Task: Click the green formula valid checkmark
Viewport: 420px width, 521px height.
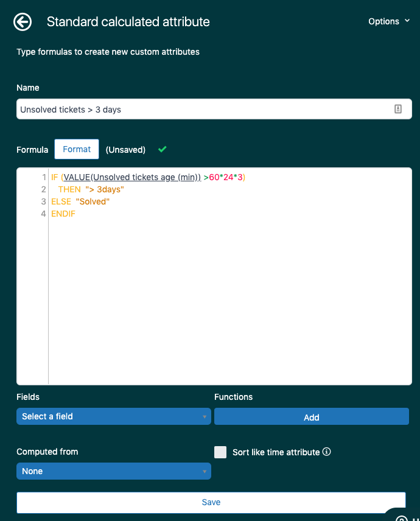Action: [x=162, y=149]
